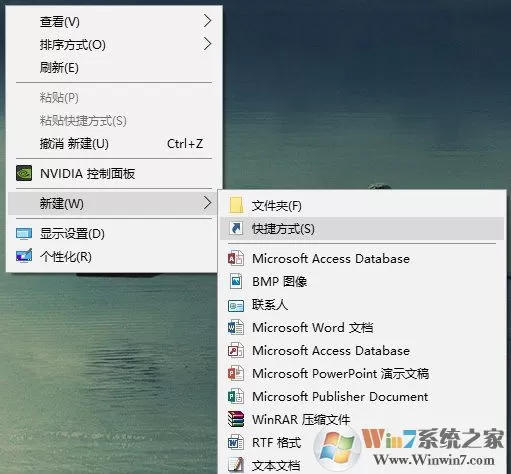Open 显示设置(D) entry
The height and width of the screenshot is (474, 511).
(x=114, y=234)
